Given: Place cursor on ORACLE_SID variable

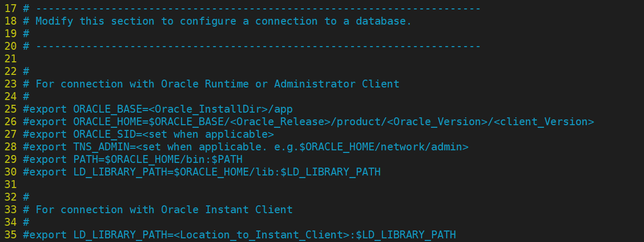Looking at the screenshot, I should [104, 134].
